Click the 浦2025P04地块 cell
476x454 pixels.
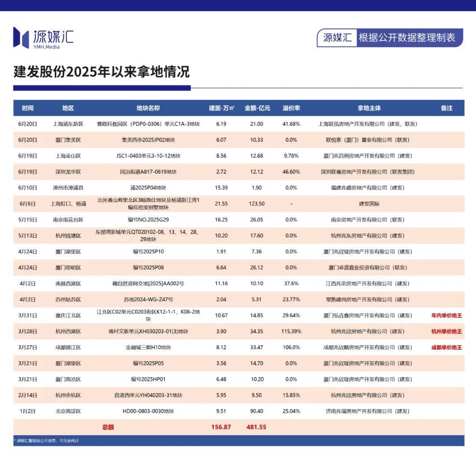(148, 188)
